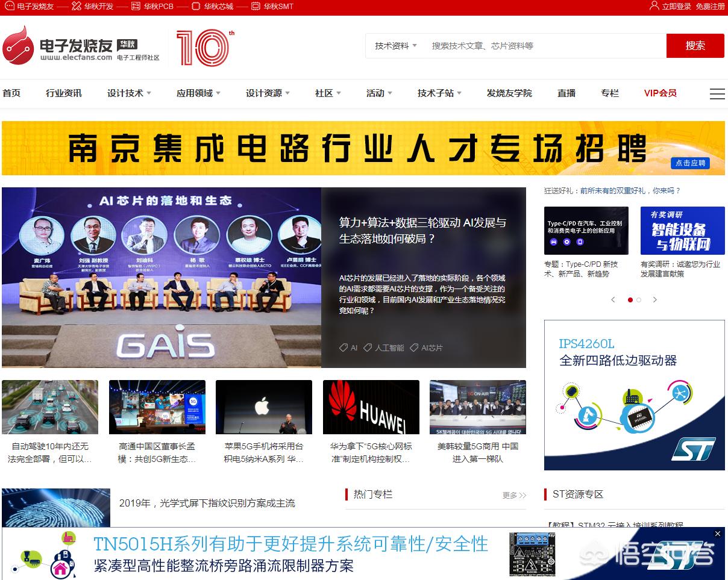The width and height of the screenshot is (728, 580).
Task: Open headline 算力+算法+数据三轮驱动 AI发展
Action: 422,231
